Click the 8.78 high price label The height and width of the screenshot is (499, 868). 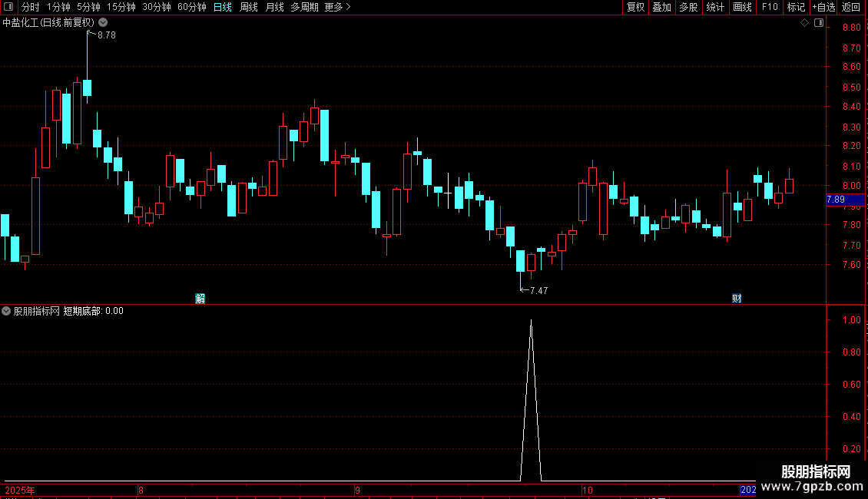click(106, 35)
